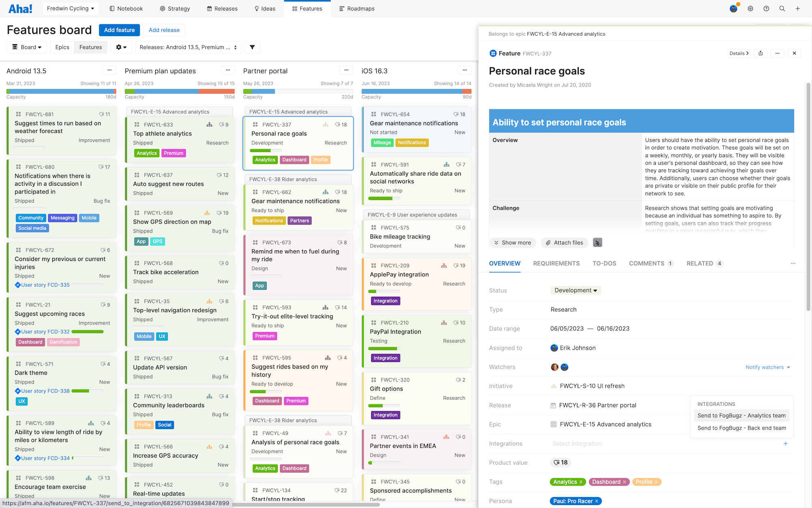Remove the Analytics tag
Image resolution: width=812 pixels, height=508 pixels.
coord(581,482)
